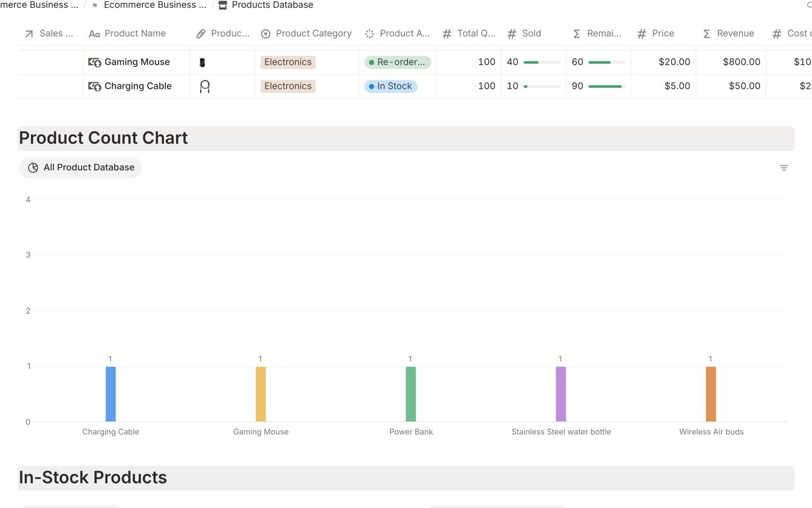Click the Sold progress bar for Gaming Mouse
812x508 pixels.
[542, 62]
